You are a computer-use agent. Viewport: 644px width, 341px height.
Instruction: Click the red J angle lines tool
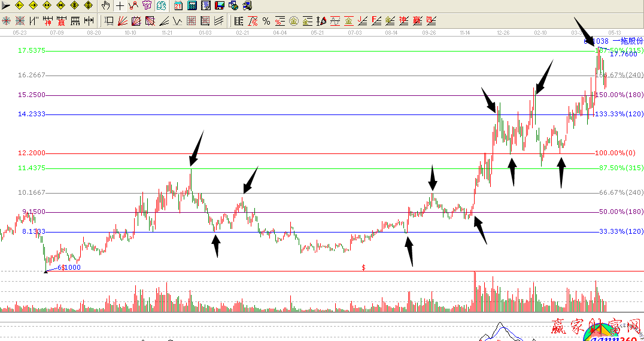pos(362,21)
